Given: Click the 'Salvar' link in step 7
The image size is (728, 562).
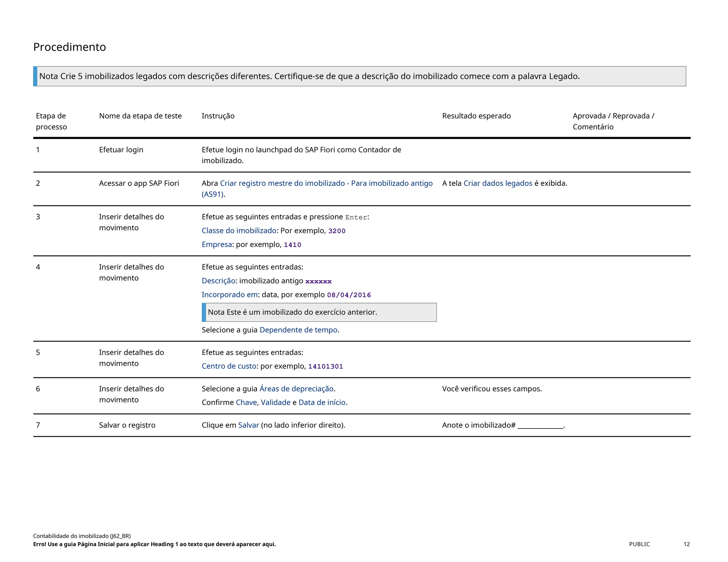Looking at the screenshot, I should click(x=248, y=425).
